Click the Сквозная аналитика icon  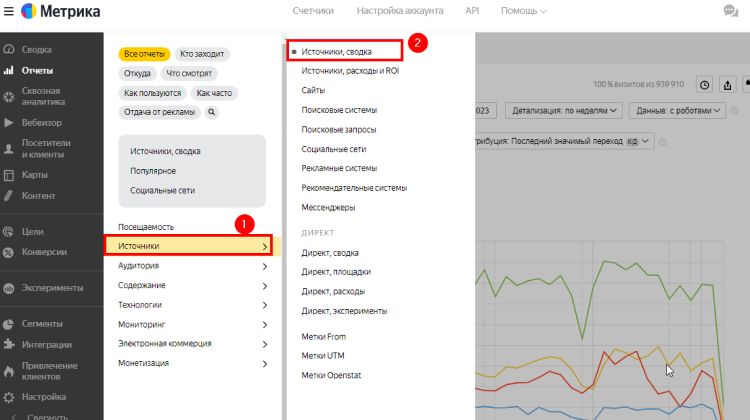[x=9, y=96]
